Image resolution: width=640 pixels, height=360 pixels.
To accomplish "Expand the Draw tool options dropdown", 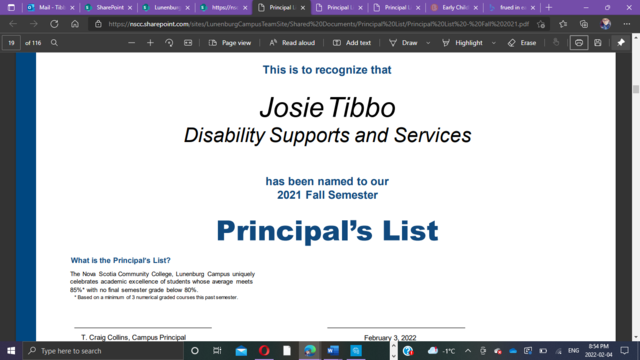I will [428, 43].
